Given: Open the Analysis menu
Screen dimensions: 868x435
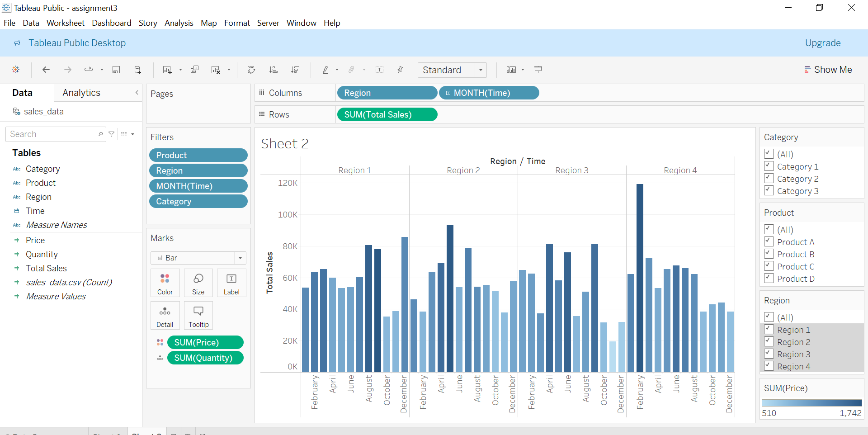Looking at the screenshot, I should click(x=179, y=23).
